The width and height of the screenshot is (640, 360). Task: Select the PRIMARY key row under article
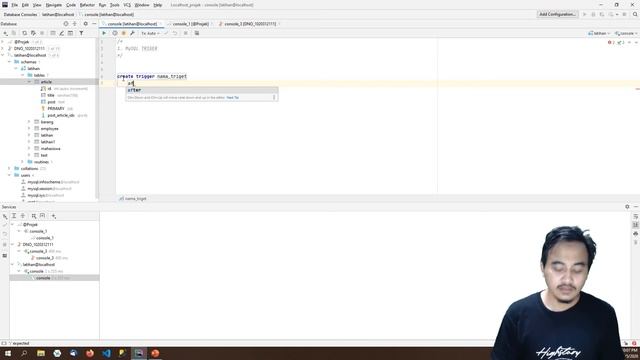tap(56, 109)
